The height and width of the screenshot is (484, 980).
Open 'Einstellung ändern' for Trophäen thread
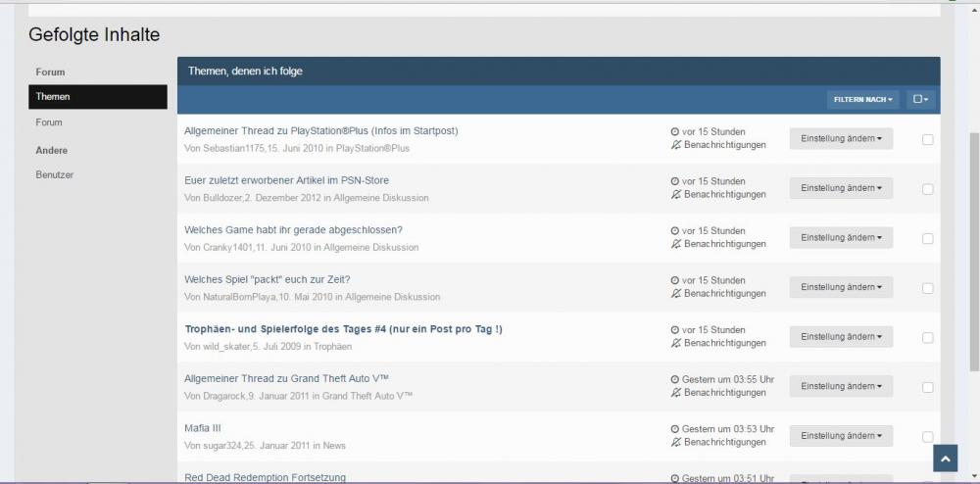[841, 337]
